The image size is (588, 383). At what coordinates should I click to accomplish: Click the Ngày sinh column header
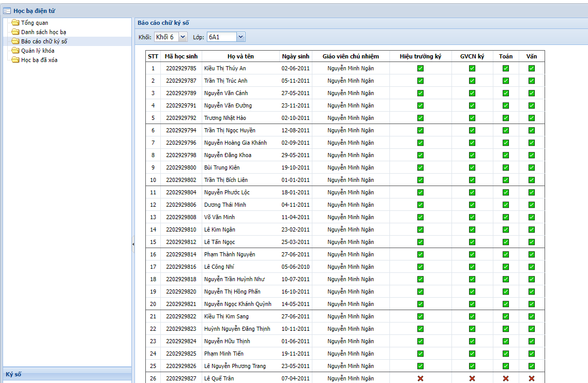295,56
